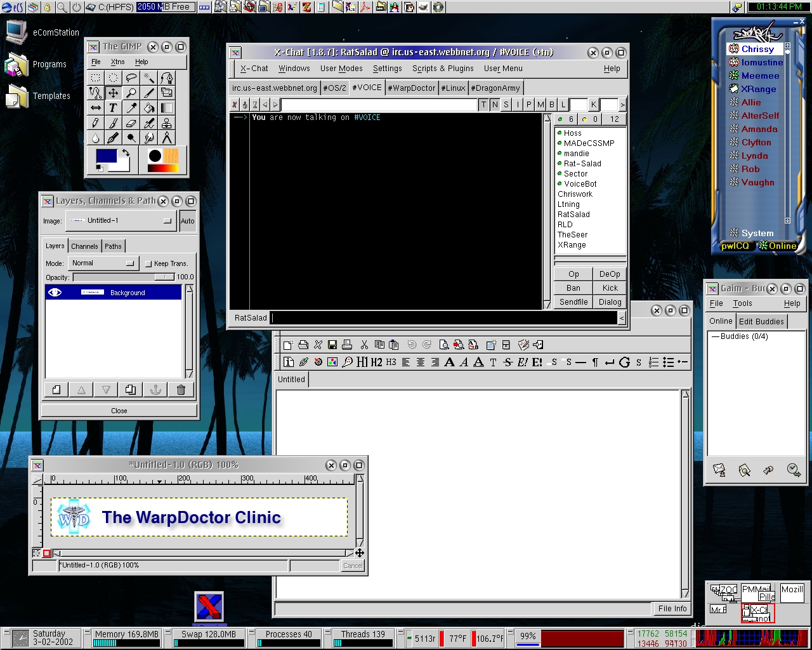Click the power shutdown icon on the top bar

pyautogui.click(x=77, y=7)
